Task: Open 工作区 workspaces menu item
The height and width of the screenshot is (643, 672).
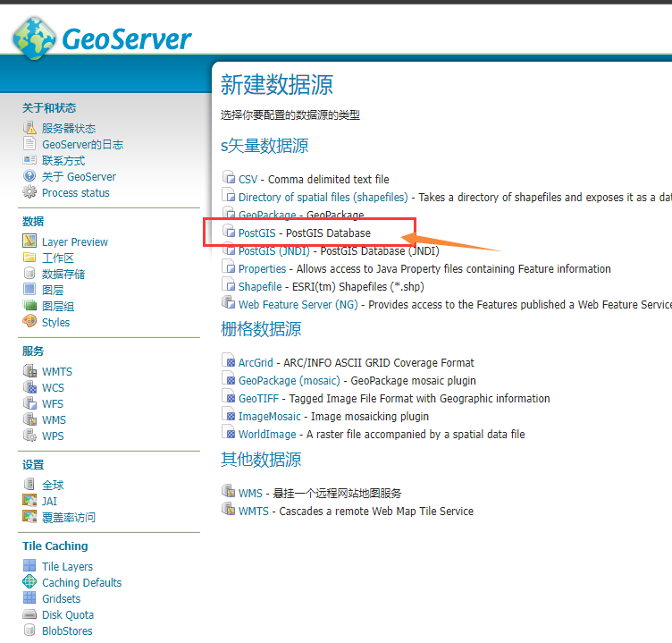Action: coord(58,258)
